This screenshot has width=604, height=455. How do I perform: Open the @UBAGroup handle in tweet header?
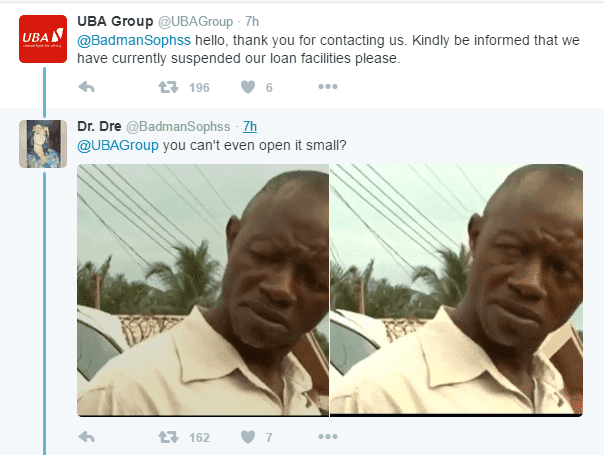[x=196, y=22]
